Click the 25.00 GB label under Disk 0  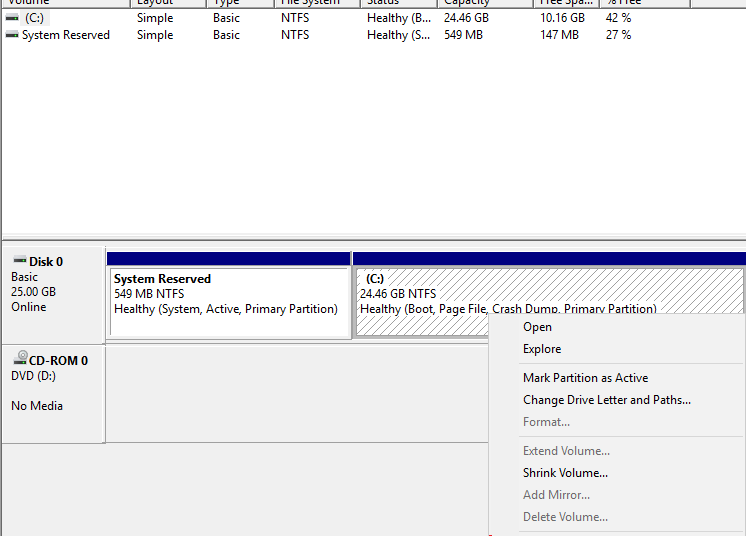[x=33, y=292]
